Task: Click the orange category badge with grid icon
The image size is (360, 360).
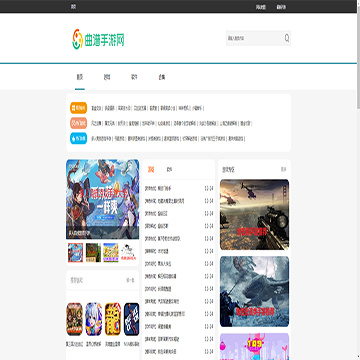Action: pyautogui.click(x=78, y=108)
